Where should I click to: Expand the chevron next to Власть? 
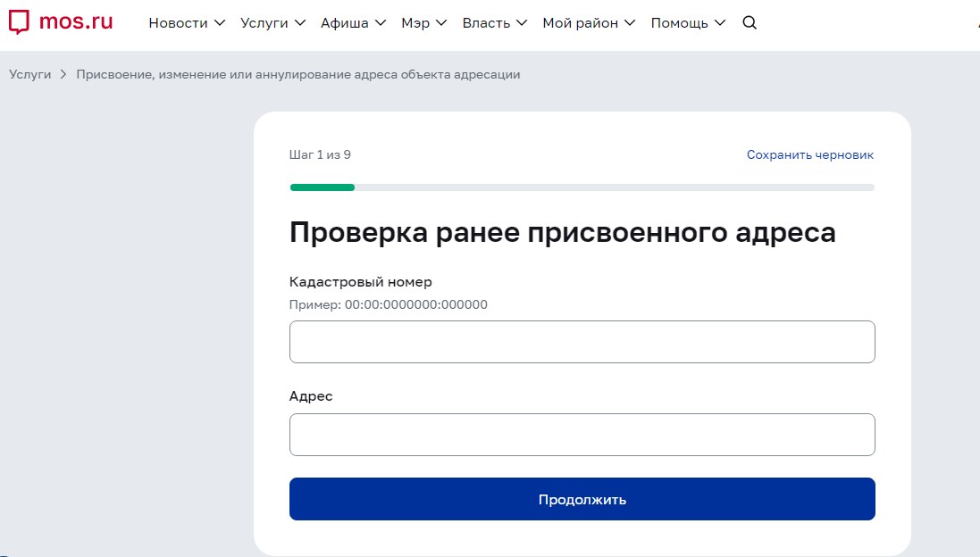pyautogui.click(x=522, y=23)
